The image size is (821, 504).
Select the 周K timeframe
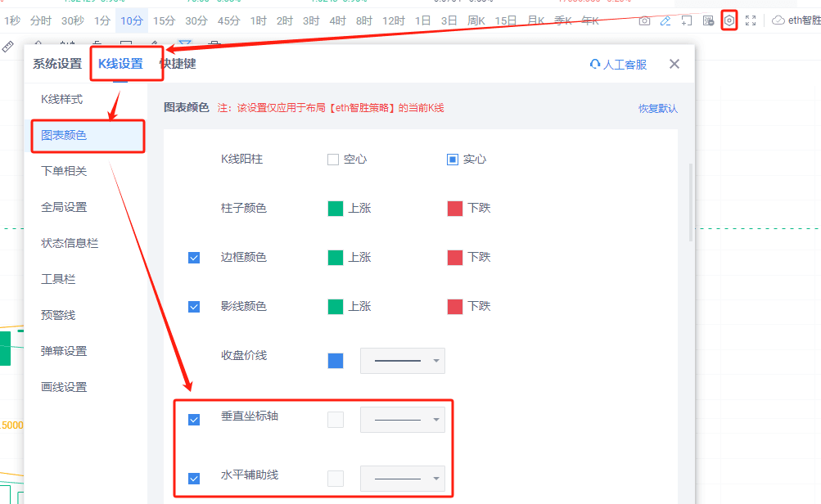point(476,21)
